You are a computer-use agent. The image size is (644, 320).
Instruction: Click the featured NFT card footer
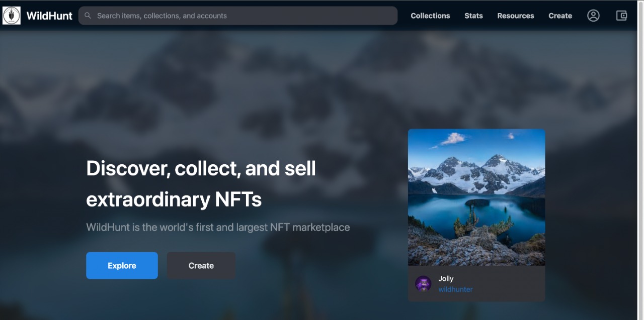476,283
